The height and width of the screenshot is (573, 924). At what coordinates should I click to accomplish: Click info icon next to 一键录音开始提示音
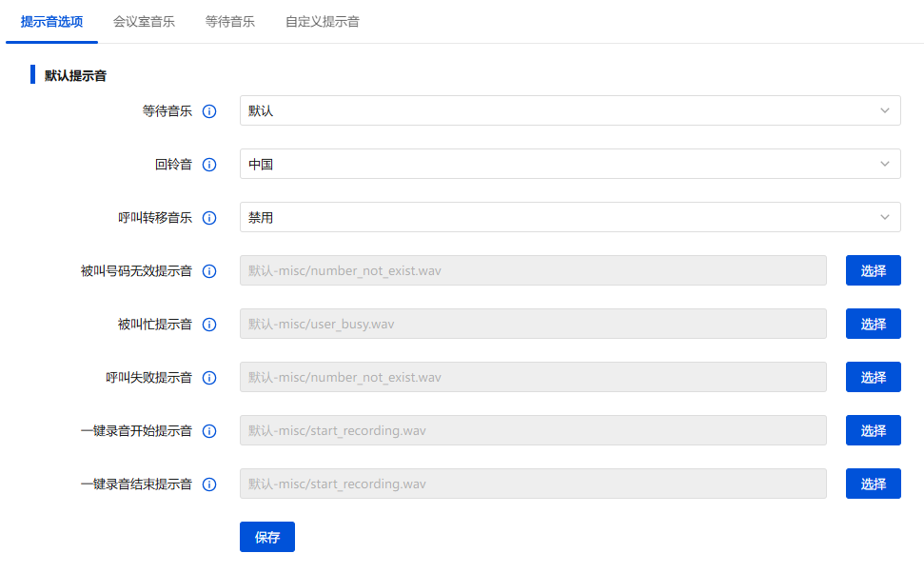pyautogui.click(x=209, y=431)
